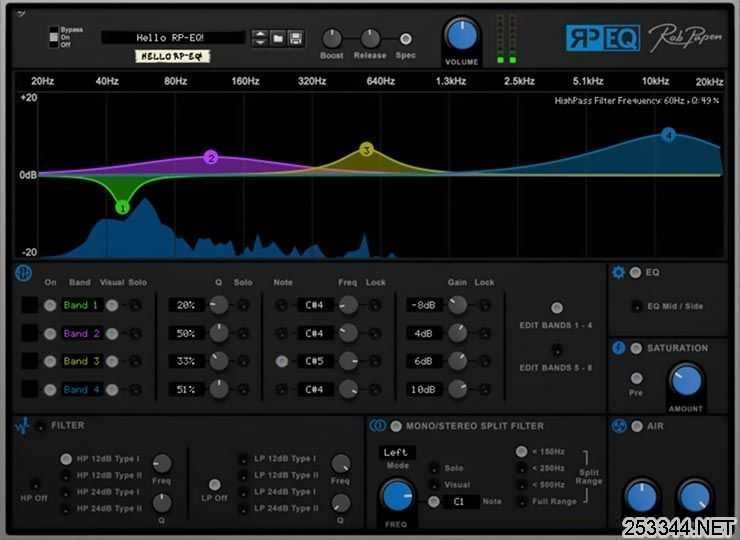Turn the Band 4 Gain knob

point(457,389)
